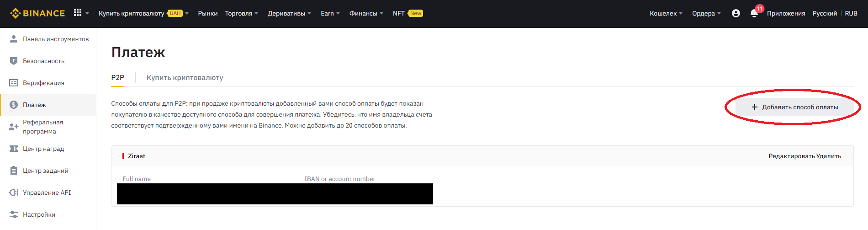Open Настройки in sidebar

pos(48,214)
